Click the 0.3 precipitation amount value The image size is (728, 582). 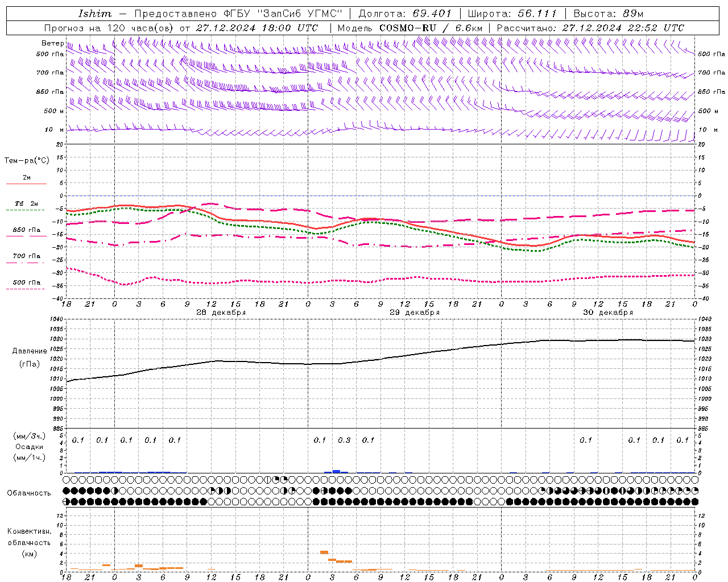[344, 440]
